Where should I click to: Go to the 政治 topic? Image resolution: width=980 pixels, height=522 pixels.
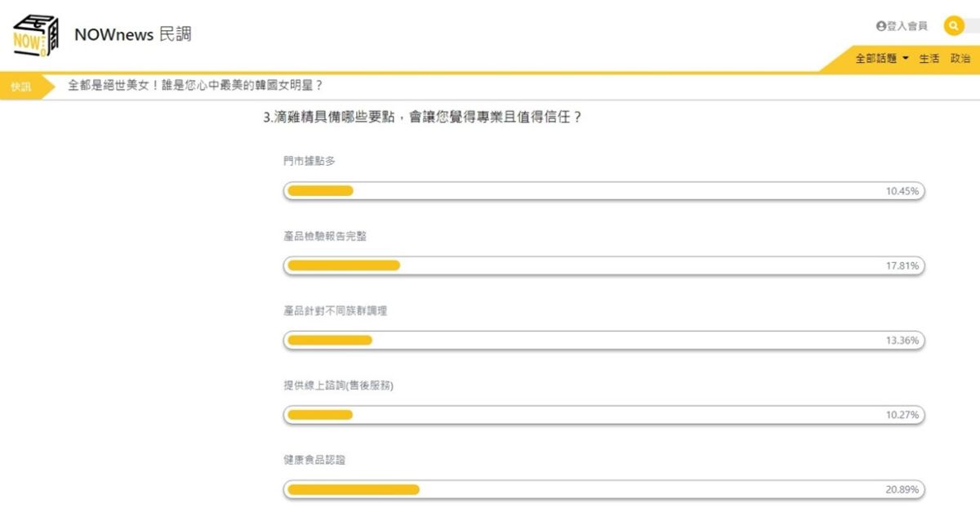960,59
